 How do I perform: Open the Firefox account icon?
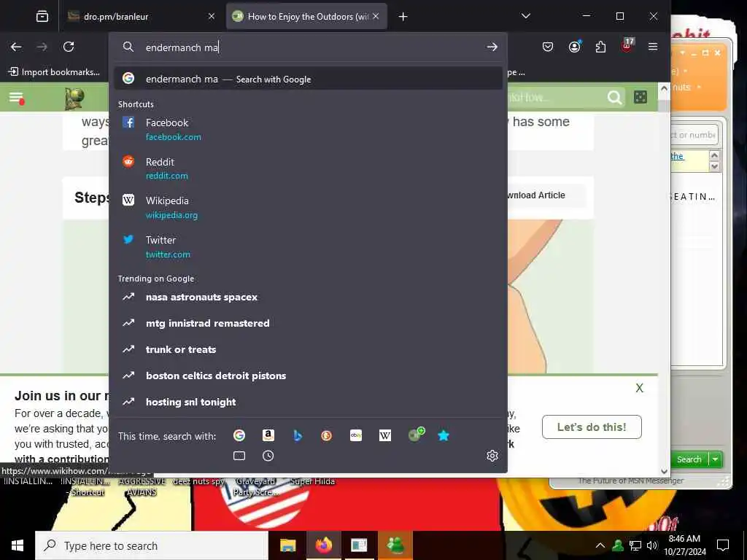pyautogui.click(x=575, y=47)
